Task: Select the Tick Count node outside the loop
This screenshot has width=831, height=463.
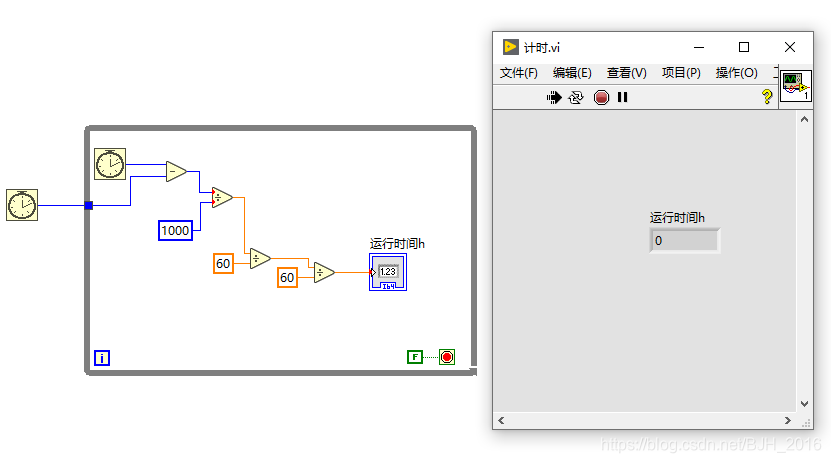Action: tap(22, 204)
